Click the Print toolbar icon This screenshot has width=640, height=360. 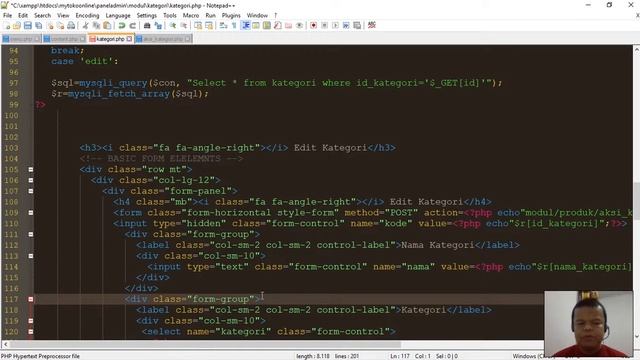71,25
